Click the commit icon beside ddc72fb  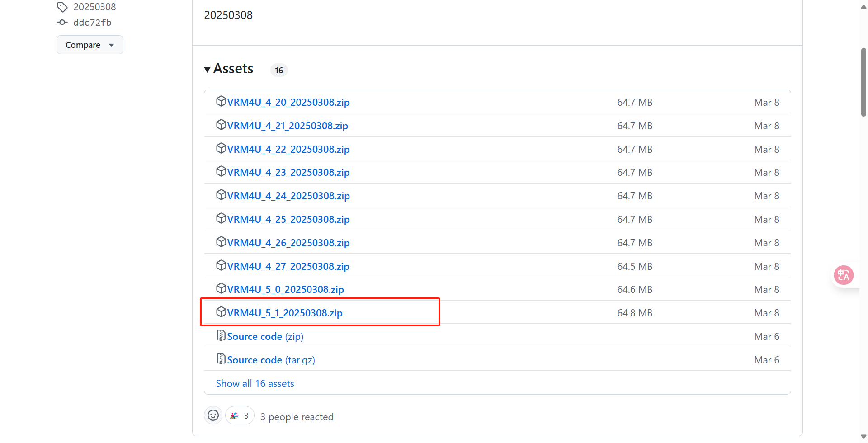click(62, 23)
